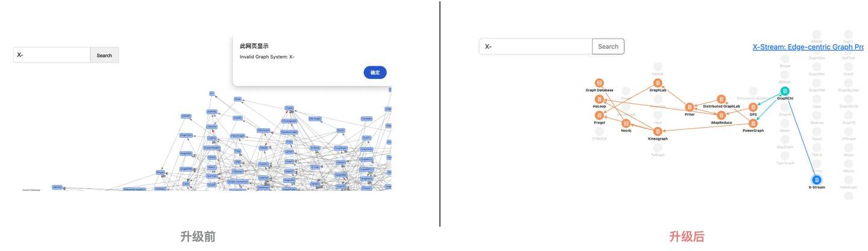Image resolution: width=868 pixels, height=251 pixels.
Task: Open the X-Stream Edge-centric Graph link
Action: click(808, 46)
